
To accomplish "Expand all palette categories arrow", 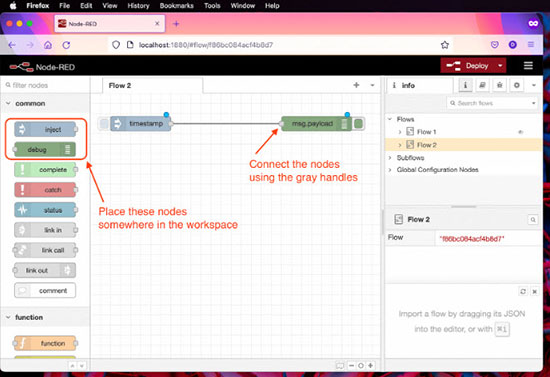I will click(x=81, y=365).
